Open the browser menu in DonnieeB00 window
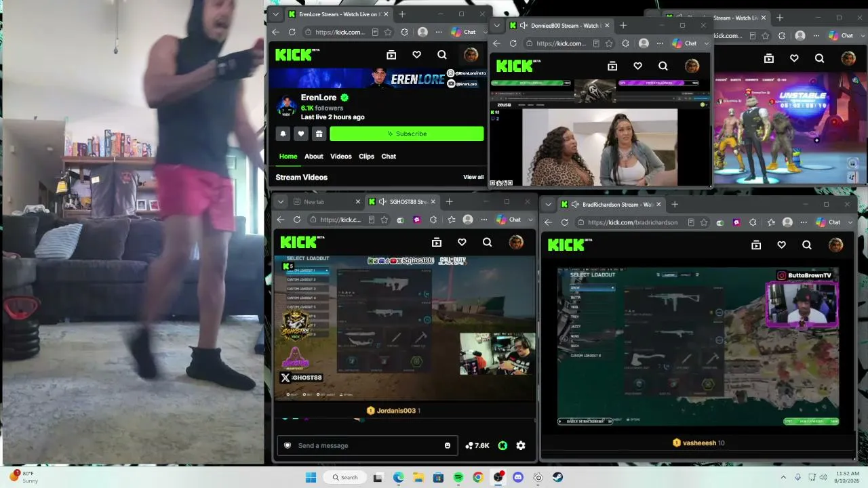The height and width of the screenshot is (488, 868). click(660, 43)
